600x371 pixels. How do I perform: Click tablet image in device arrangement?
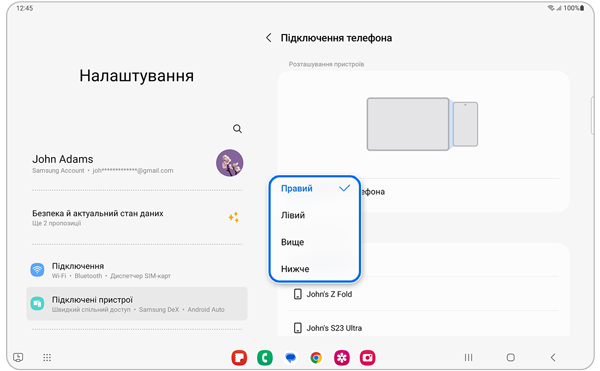[x=408, y=124]
